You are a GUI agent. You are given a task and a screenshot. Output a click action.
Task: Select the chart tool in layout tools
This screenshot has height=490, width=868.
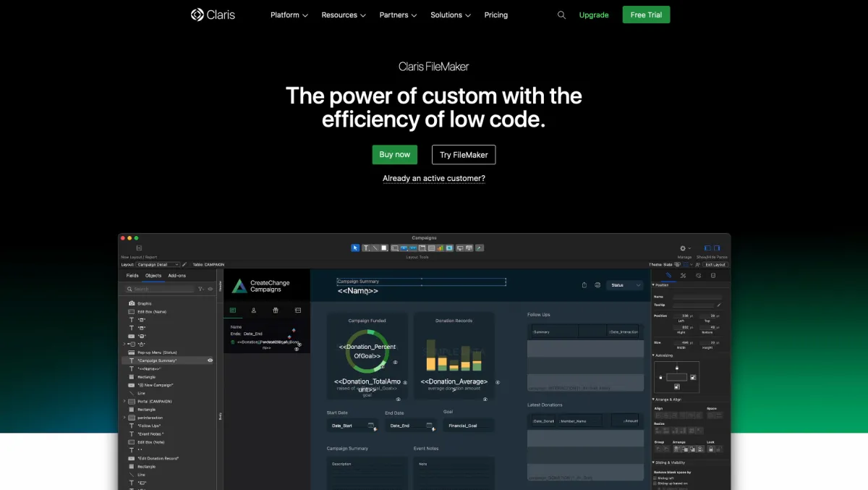(441, 248)
